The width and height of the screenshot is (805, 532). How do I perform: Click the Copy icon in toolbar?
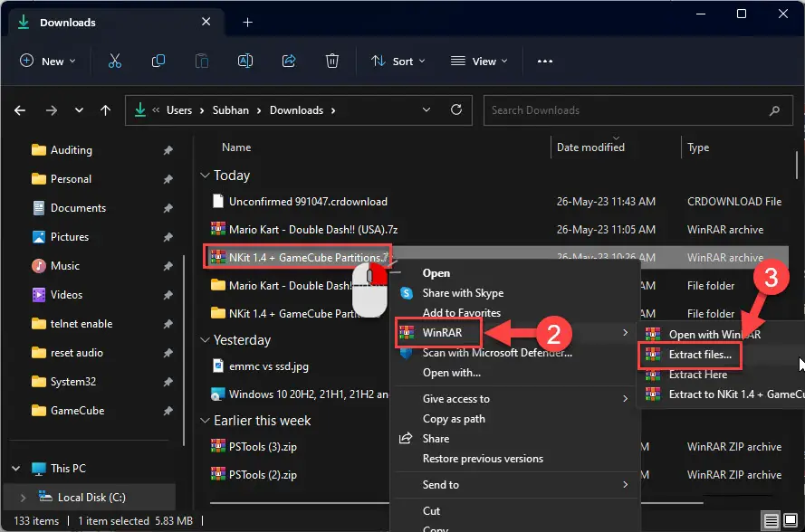click(158, 61)
